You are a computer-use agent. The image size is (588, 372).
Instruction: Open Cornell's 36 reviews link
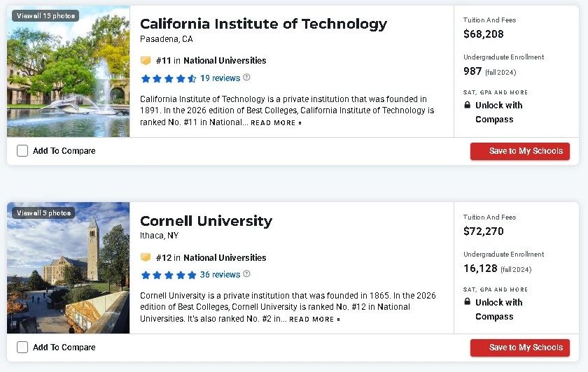click(220, 275)
